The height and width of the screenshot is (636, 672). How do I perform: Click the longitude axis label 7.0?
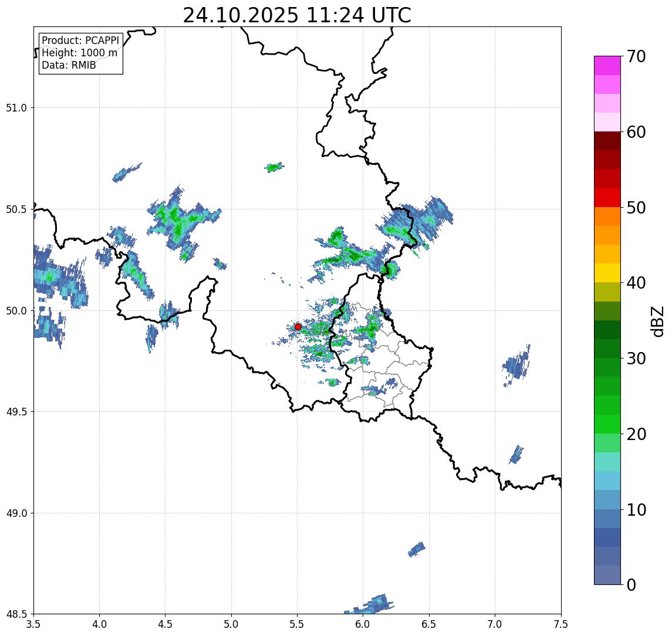495,624
